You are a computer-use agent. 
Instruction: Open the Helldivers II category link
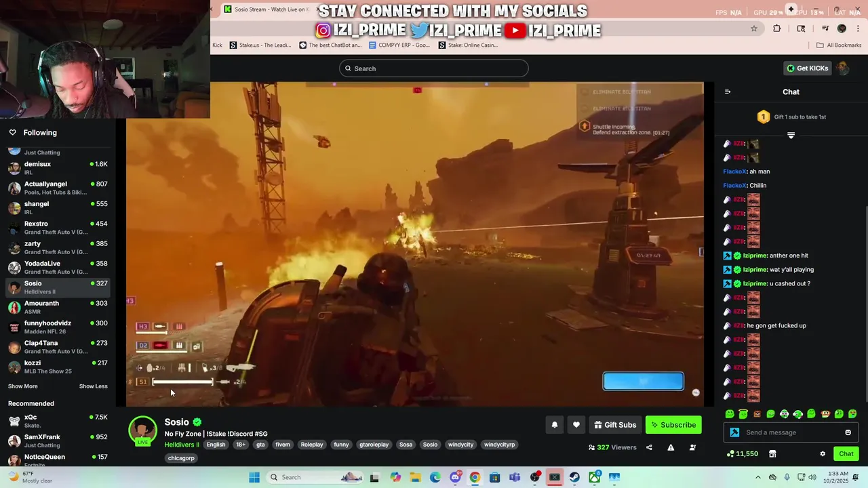point(182,445)
